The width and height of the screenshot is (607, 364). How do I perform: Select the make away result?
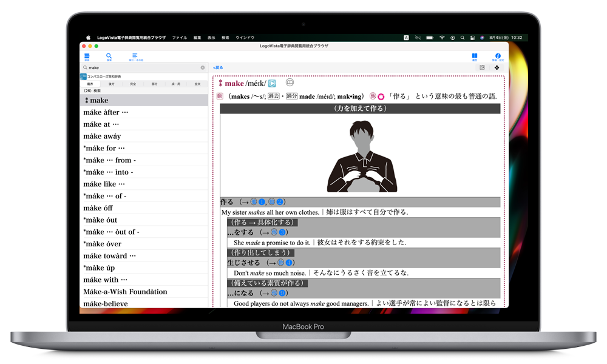144,136
